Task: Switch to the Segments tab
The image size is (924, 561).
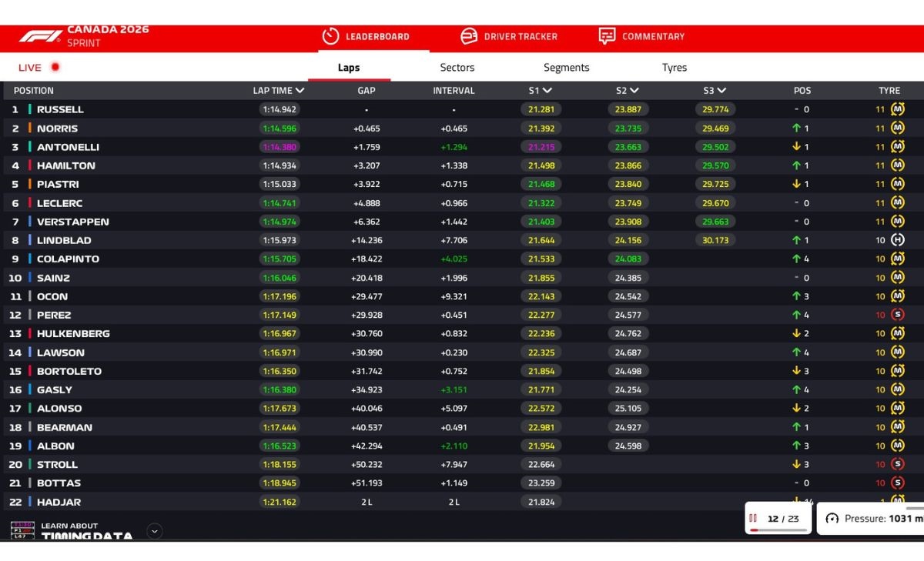Action: click(566, 68)
